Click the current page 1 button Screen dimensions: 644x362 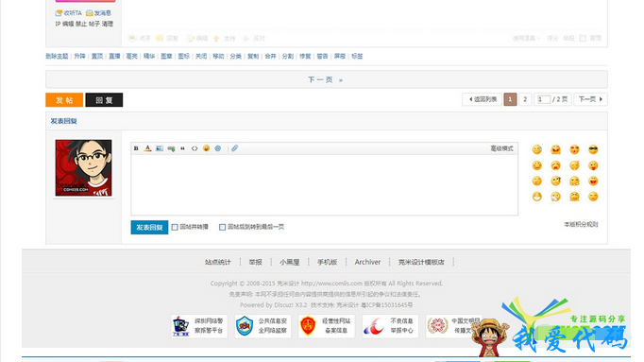pyautogui.click(x=510, y=99)
